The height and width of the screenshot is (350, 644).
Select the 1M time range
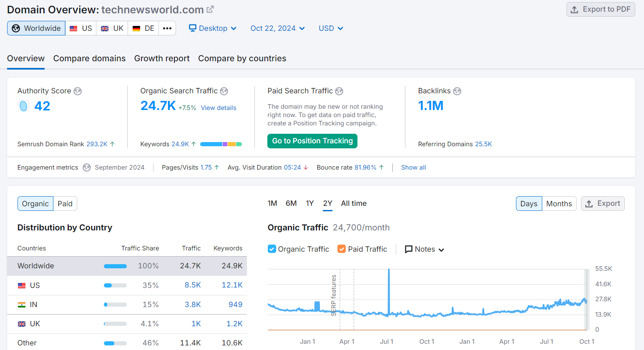(272, 203)
